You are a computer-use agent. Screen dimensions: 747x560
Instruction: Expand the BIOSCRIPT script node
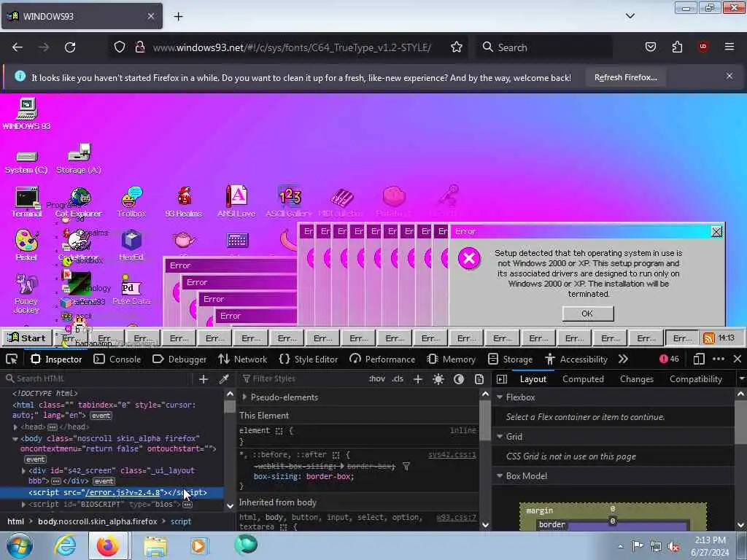coord(23,504)
